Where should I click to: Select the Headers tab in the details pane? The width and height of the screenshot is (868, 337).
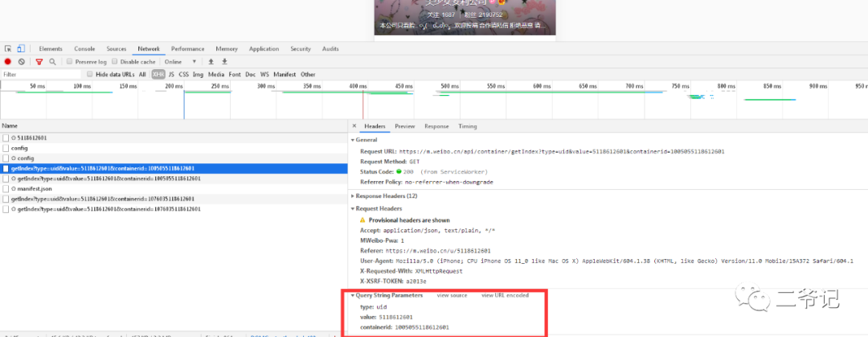[x=375, y=126]
